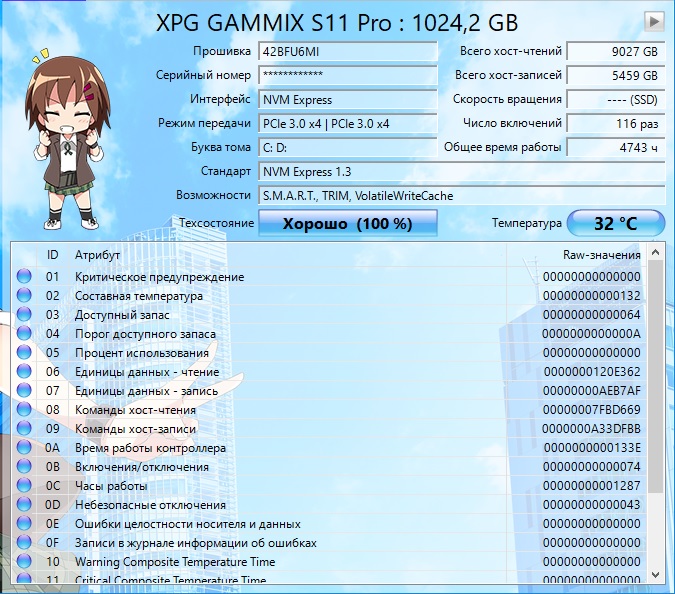Image resolution: width=675 pixels, height=594 pixels.
Task: Click the masked Серийный номер field
Action: 348,75
